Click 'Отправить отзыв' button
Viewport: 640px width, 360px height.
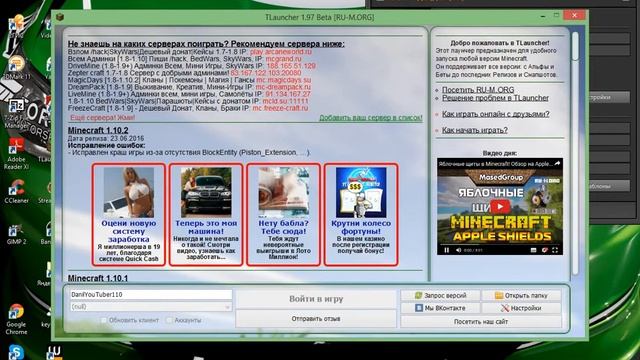point(316,319)
